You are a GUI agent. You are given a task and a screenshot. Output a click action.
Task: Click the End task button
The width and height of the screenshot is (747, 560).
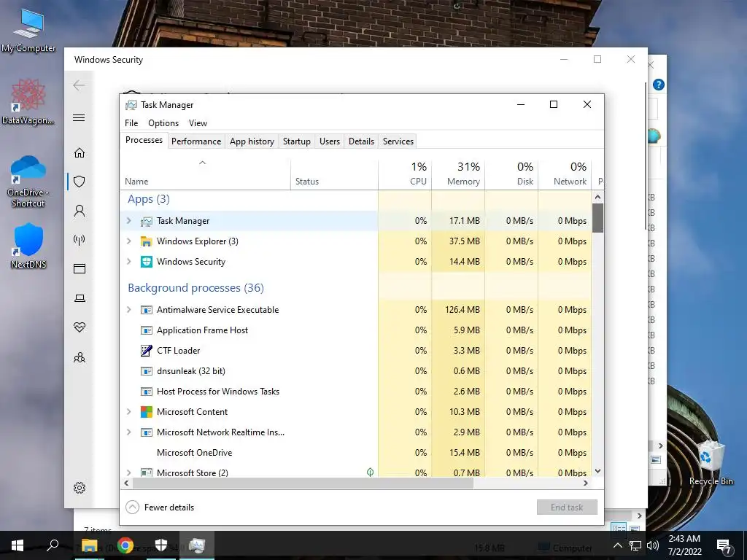pos(567,507)
